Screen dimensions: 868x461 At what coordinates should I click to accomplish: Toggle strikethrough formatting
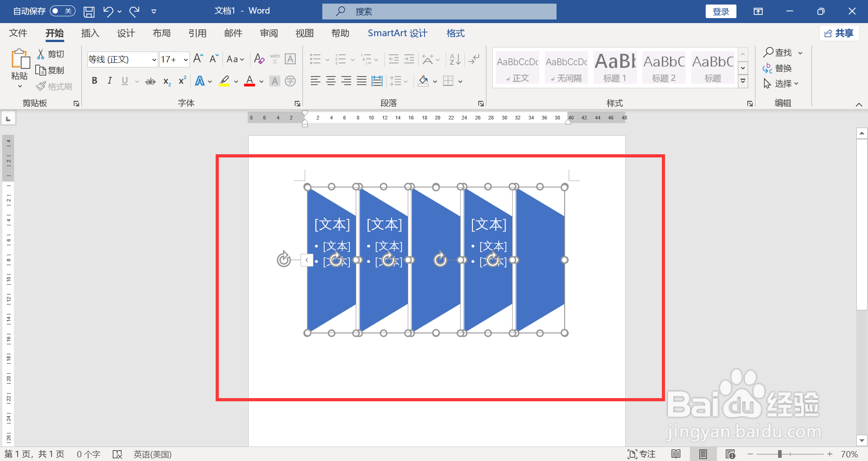tap(151, 81)
